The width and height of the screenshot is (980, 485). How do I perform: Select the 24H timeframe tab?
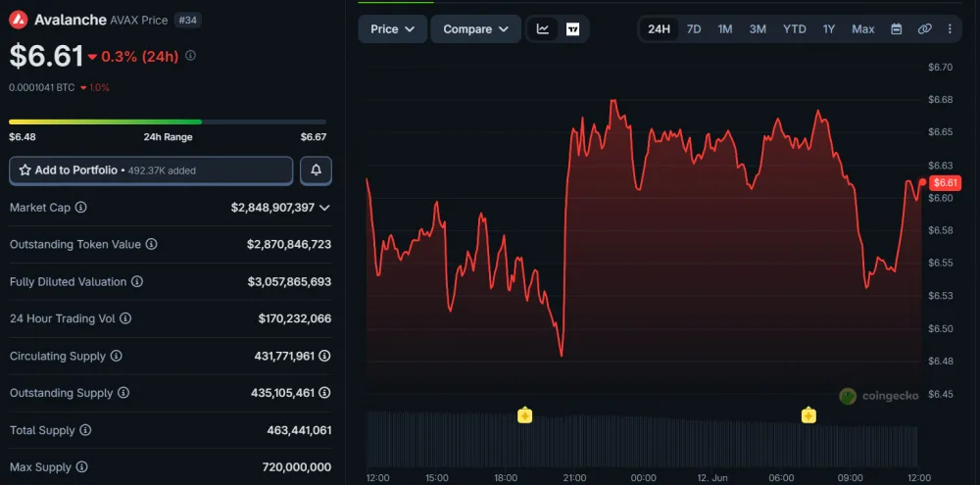[659, 29]
